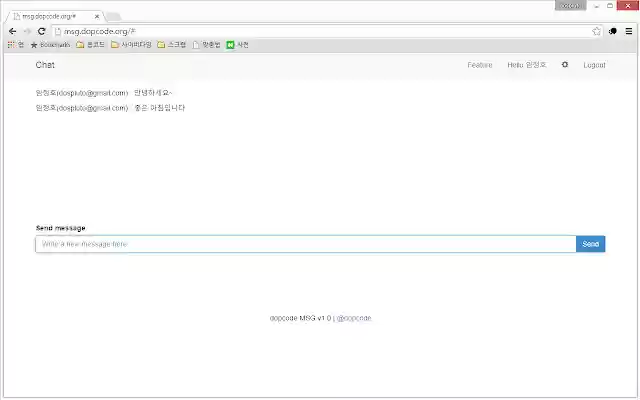Image resolution: width=640 pixels, height=400 pixels.
Task: Open the Chrome hamburger menu
Action: [629, 31]
